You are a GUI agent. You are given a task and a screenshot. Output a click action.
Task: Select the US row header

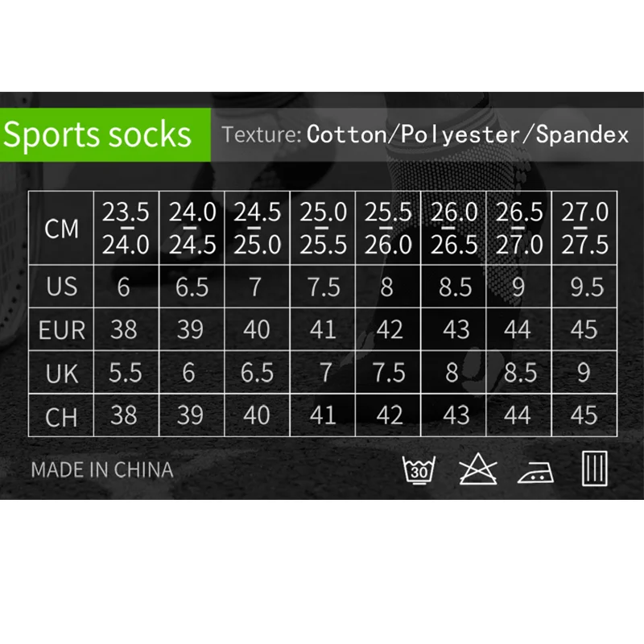(x=62, y=287)
